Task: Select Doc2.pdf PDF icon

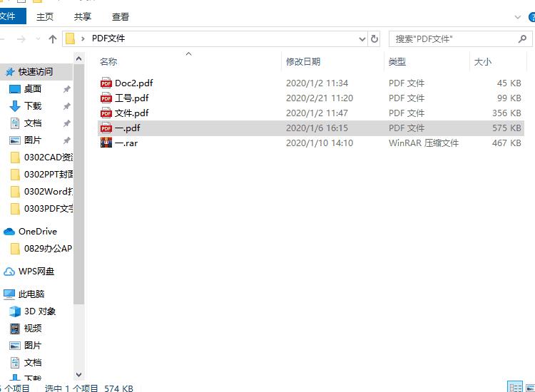Action: pyautogui.click(x=106, y=83)
